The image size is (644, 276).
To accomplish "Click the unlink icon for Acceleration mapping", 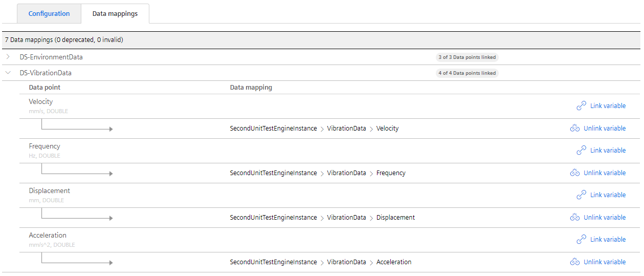I will (575, 262).
